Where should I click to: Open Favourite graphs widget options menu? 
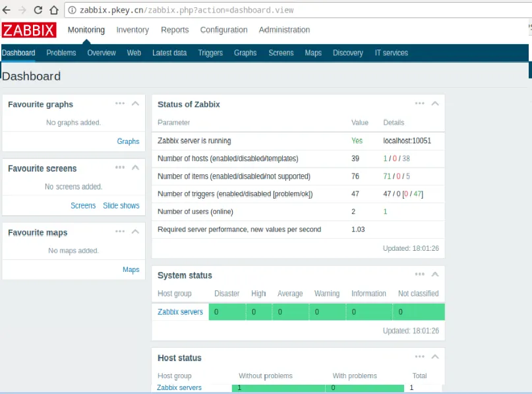(120, 103)
